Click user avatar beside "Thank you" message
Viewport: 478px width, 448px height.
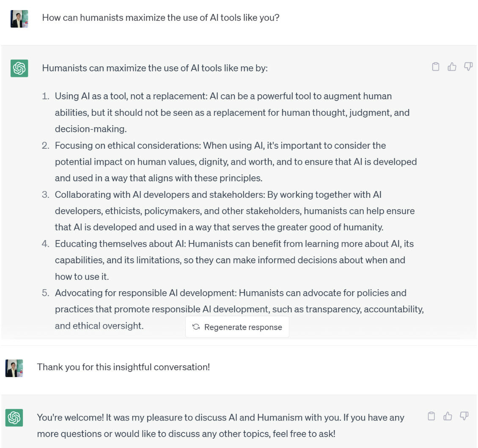[14, 368]
